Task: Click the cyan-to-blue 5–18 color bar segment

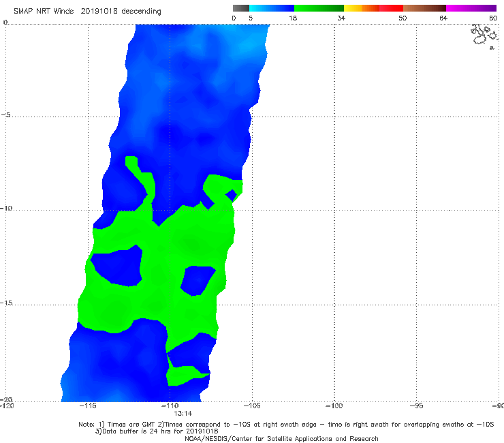Action: pos(272,8)
